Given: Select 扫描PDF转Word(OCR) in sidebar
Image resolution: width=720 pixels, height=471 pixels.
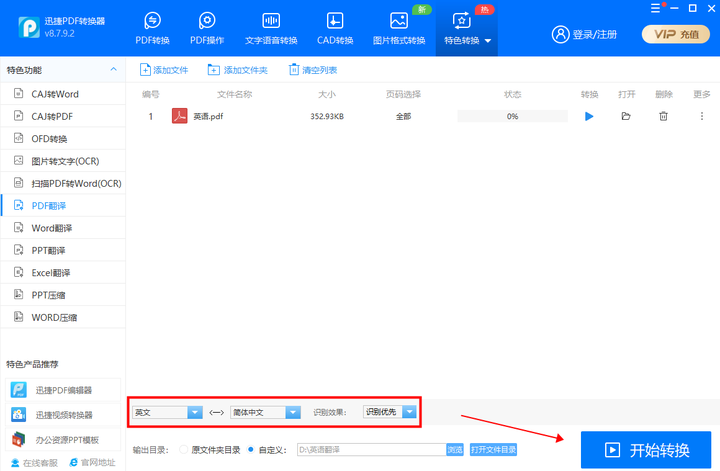Looking at the screenshot, I should [63, 183].
